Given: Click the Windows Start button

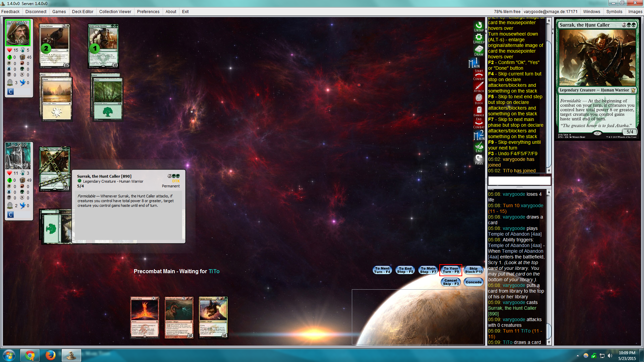Looking at the screenshot, I should pos(9,355).
